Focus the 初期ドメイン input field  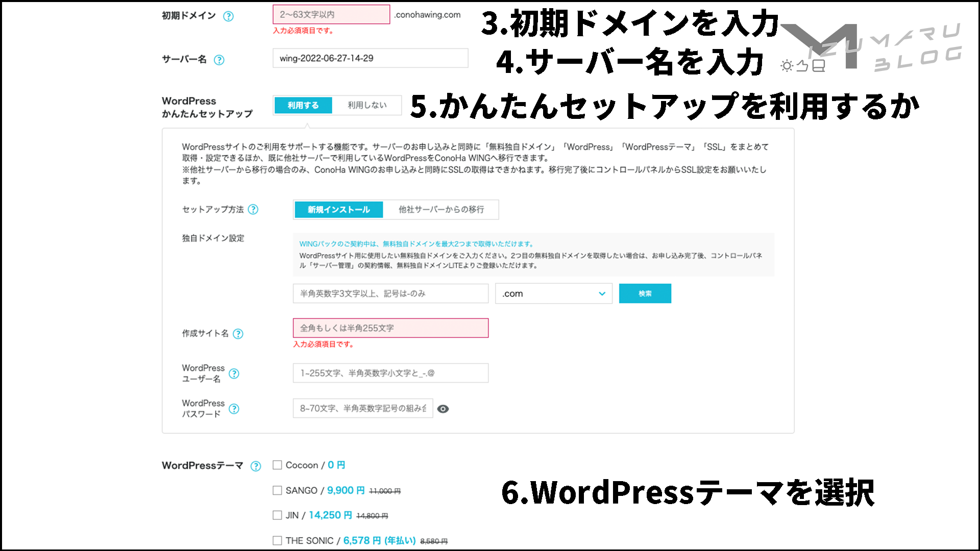(331, 14)
